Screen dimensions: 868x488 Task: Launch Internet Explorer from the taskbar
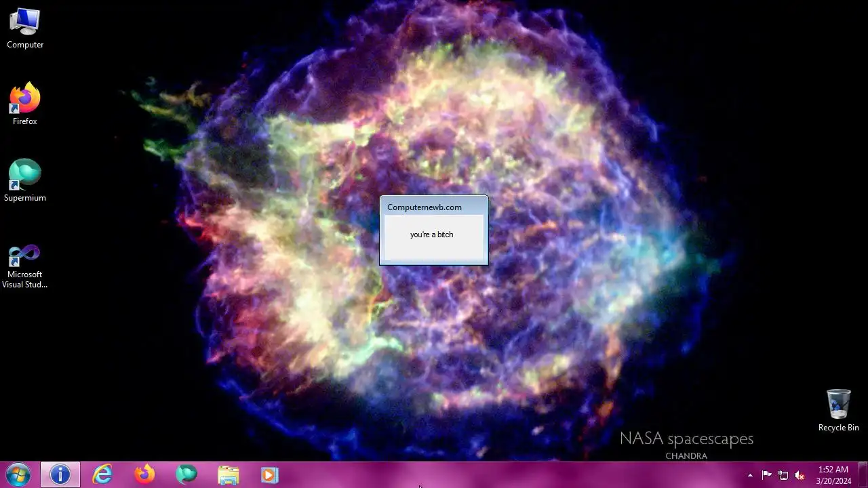click(102, 474)
